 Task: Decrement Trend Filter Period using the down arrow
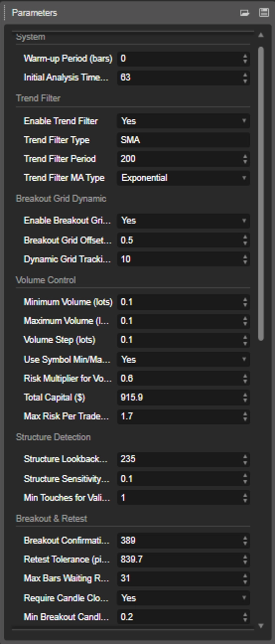click(246, 161)
